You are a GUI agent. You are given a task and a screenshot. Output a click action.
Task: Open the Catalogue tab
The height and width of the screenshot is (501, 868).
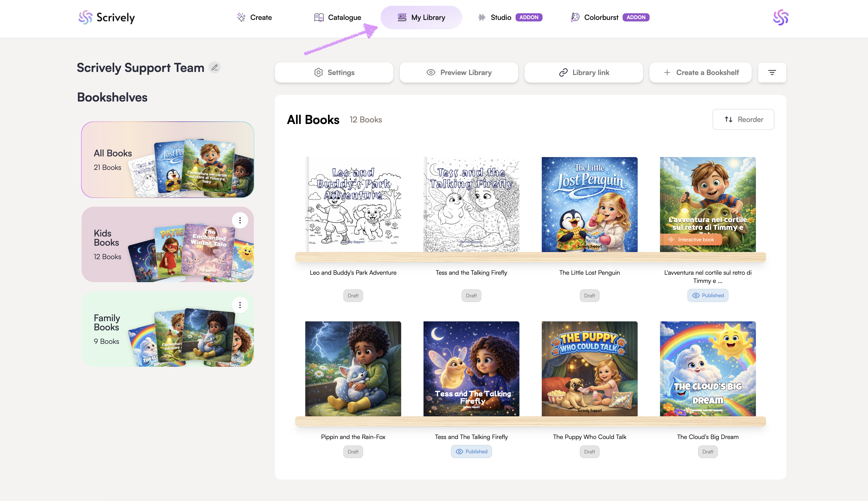coord(338,17)
